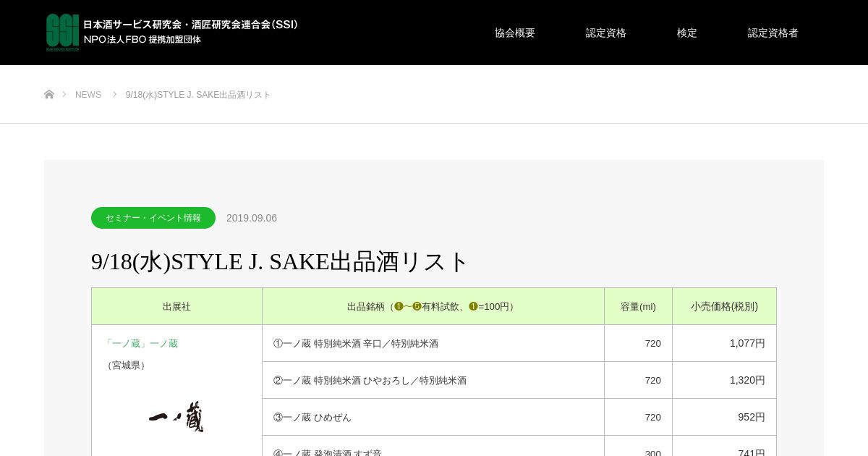This screenshot has height=456, width=868.
Task: Open the 協会概要 menu
Action: 515,33
